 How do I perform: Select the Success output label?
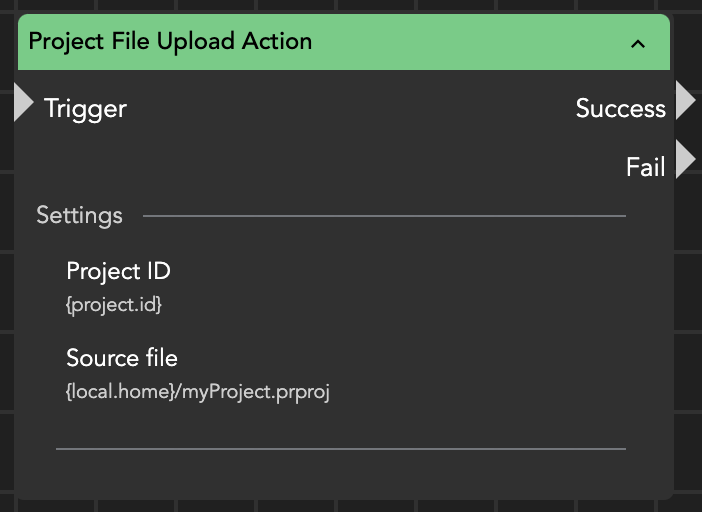pos(620,109)
